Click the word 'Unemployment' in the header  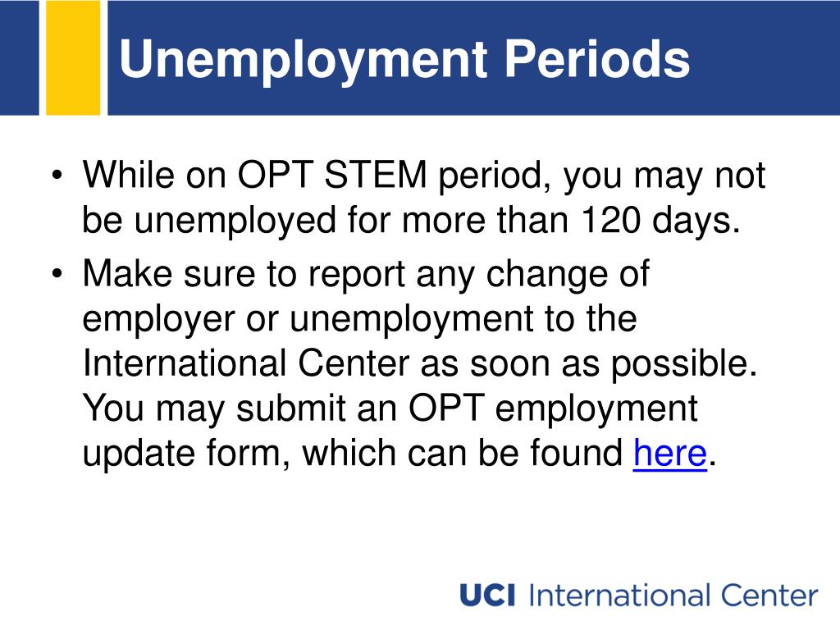[x=304, y=59]
